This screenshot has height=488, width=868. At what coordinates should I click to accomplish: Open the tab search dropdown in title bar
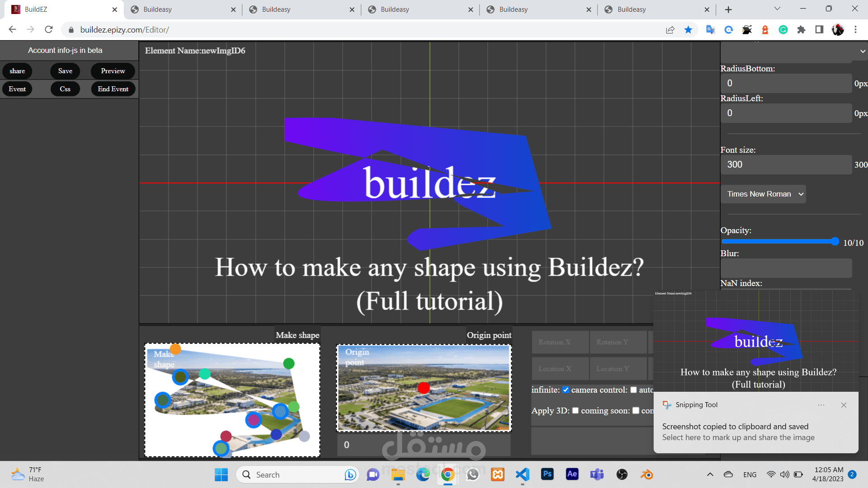click(x=777, y=9)
